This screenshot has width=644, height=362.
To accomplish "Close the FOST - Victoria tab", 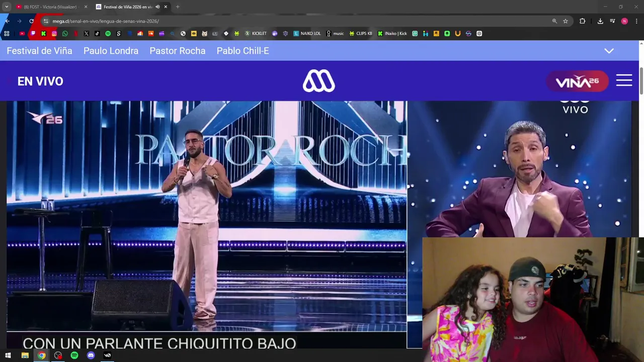I will pyautogui.click(x=86, y=7).
